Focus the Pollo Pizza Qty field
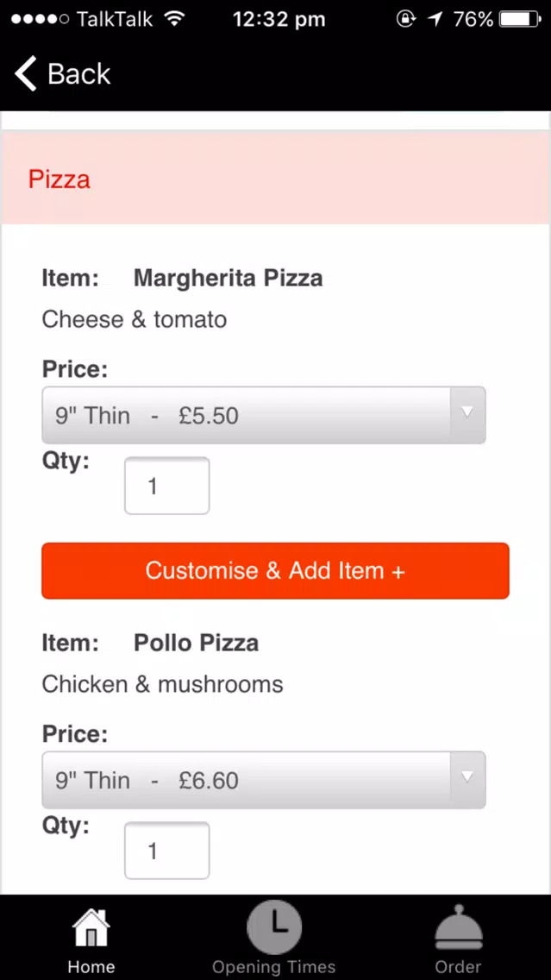The height and width of the screenshot is (980, 551). pyautogui.click(x=166, y=851)
